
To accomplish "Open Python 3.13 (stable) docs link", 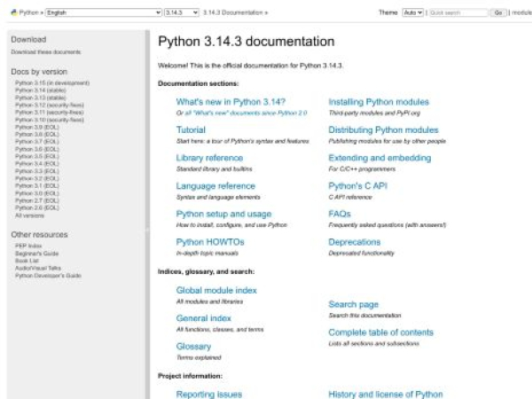I will [41, 98].
